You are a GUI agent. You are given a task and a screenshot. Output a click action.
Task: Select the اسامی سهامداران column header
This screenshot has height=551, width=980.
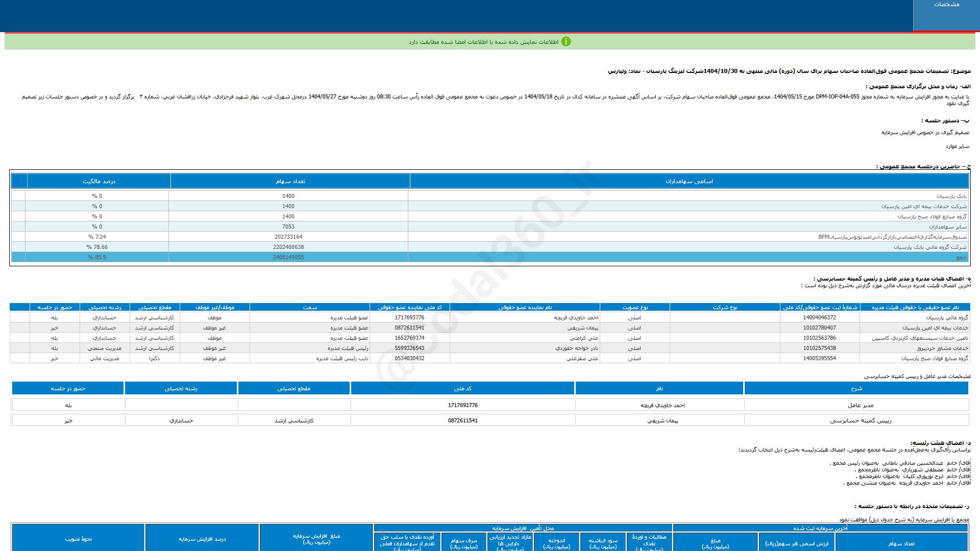tap(689, 181)
